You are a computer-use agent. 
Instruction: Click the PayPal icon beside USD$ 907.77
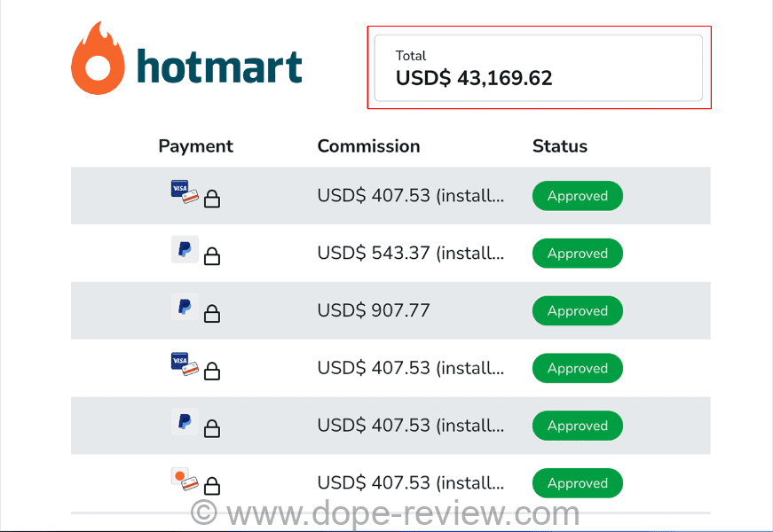tap(185, 308)
